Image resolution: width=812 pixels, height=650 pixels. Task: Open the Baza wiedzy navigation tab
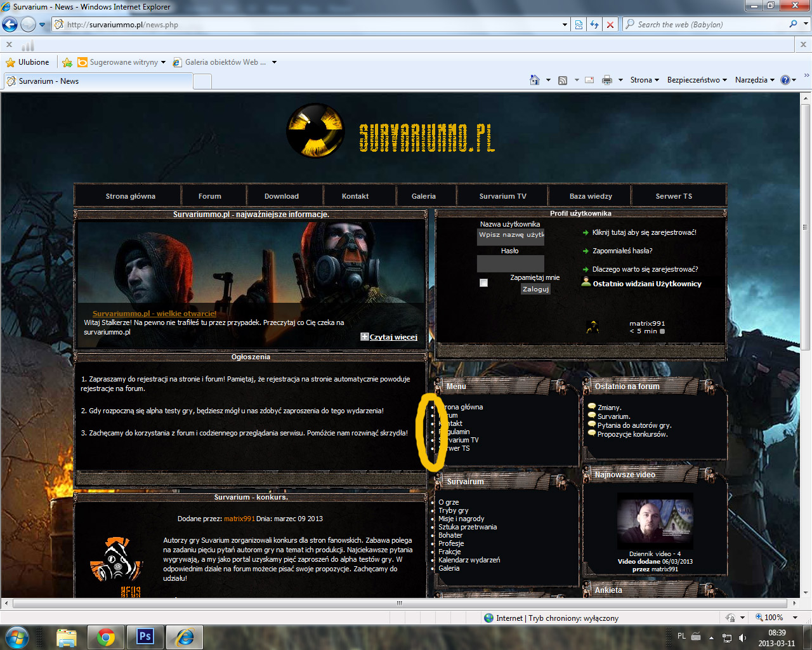(591, 196)
